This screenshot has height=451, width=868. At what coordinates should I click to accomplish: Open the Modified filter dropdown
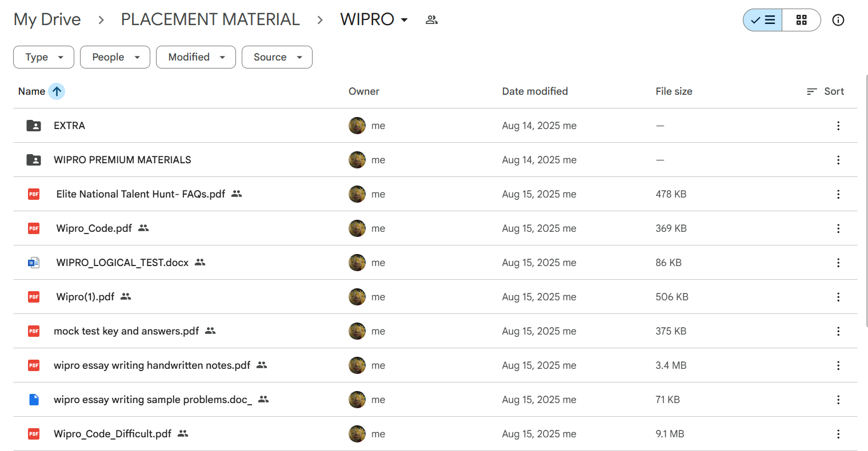coord(196,57)
